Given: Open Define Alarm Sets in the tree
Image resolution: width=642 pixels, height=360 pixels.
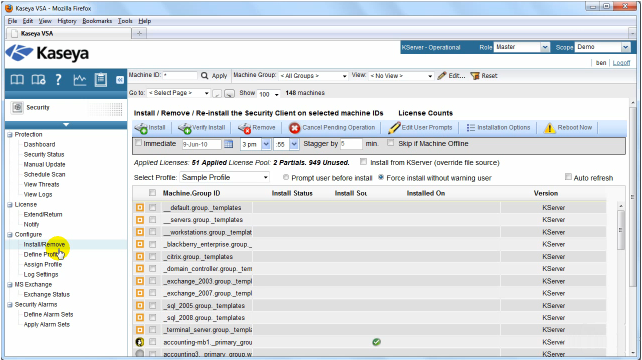Looking at the screenshot, I should [48, 315].
